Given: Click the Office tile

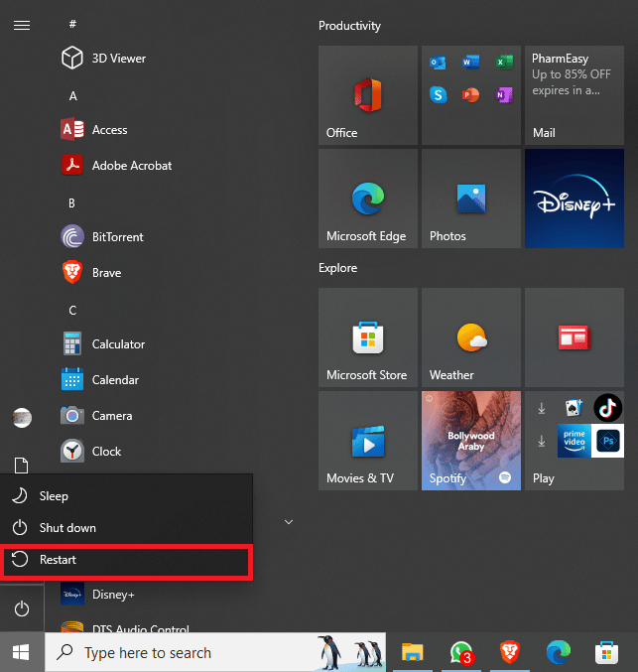Looking at the screenshot, I should pos(368,95).
